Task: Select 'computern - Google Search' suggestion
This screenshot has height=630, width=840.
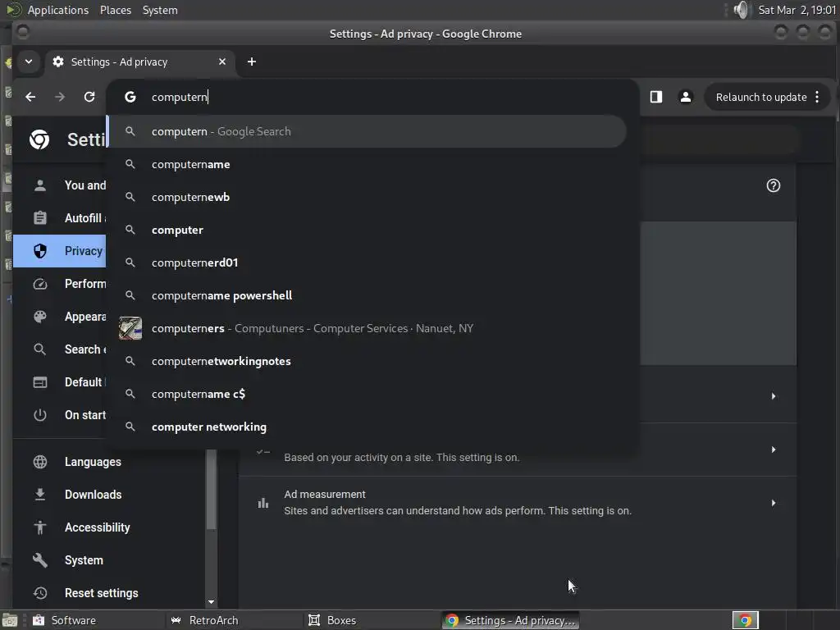Action: [x=367, y=131]
